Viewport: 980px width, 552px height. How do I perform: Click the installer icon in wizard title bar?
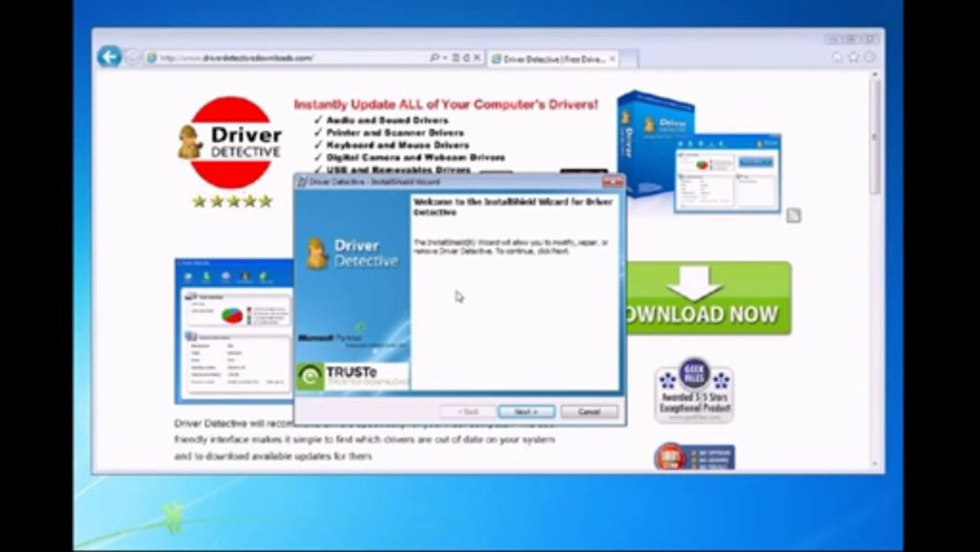pyautogui.click(x=302, y=182)
